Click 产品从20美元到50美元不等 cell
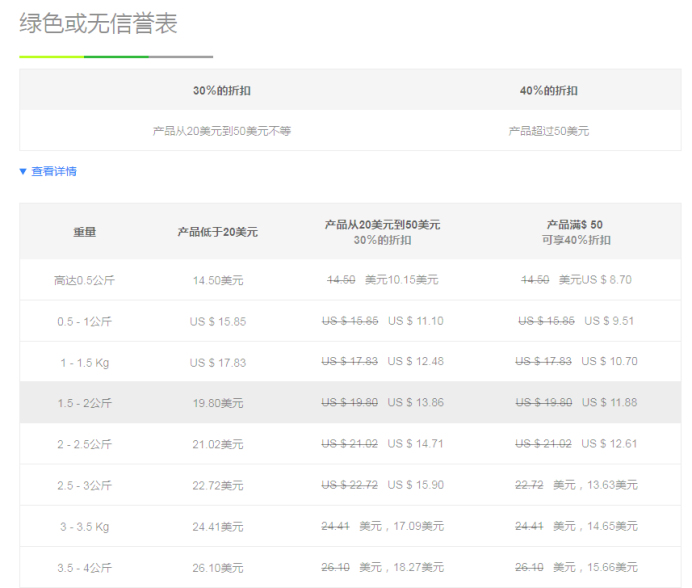692x588 pixels. point(222,131)
